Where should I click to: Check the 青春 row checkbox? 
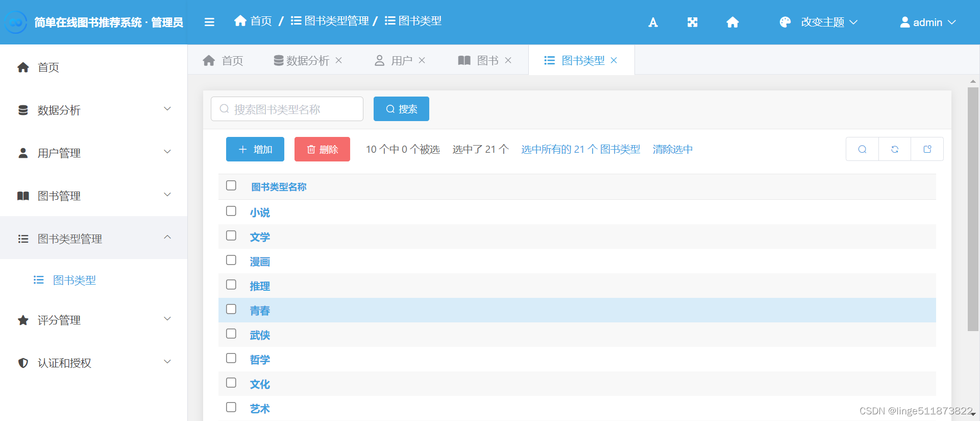[x=231, y=309]
